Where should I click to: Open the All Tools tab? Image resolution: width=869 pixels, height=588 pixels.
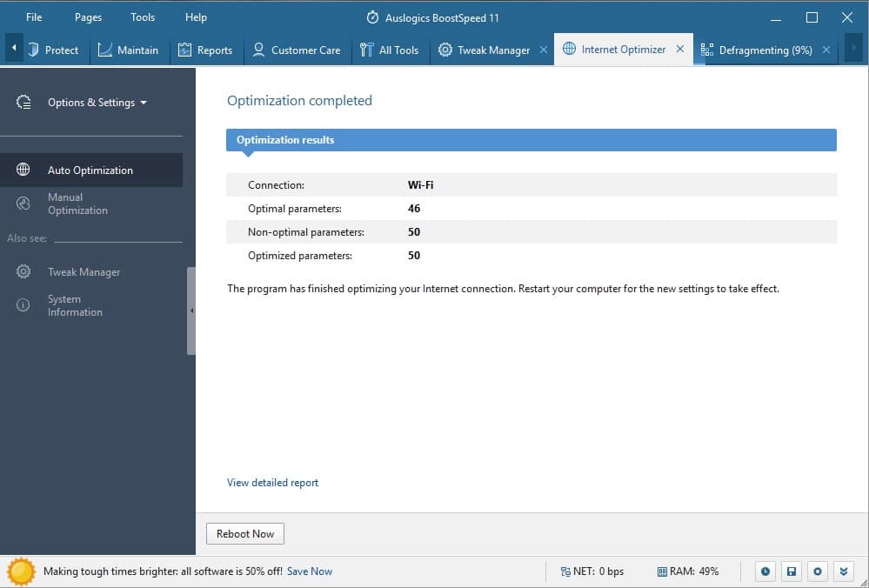[390, 50]
